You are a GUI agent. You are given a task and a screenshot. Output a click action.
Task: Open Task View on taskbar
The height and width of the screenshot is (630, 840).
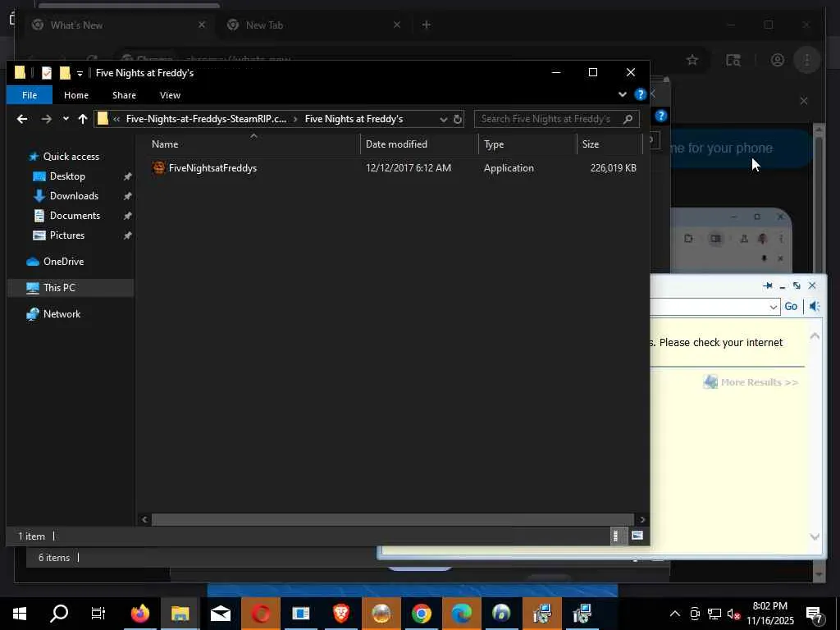click(98, 614)
